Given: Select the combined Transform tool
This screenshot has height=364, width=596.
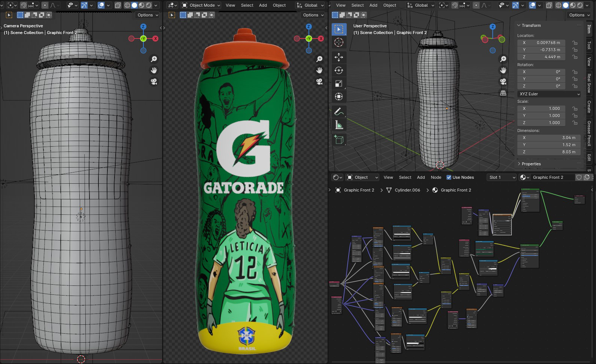Looking at the screenshot, I should point(339,97).
